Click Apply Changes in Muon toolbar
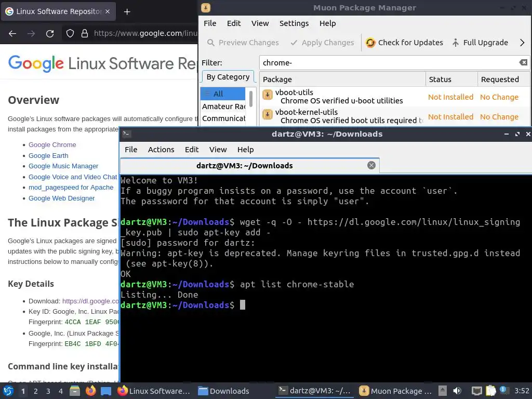The image size is (532, 399). point(322,43)
